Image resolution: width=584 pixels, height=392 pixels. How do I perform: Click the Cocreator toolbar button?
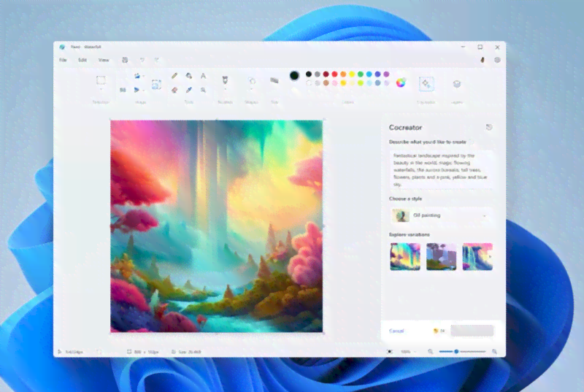pos(426,83)
